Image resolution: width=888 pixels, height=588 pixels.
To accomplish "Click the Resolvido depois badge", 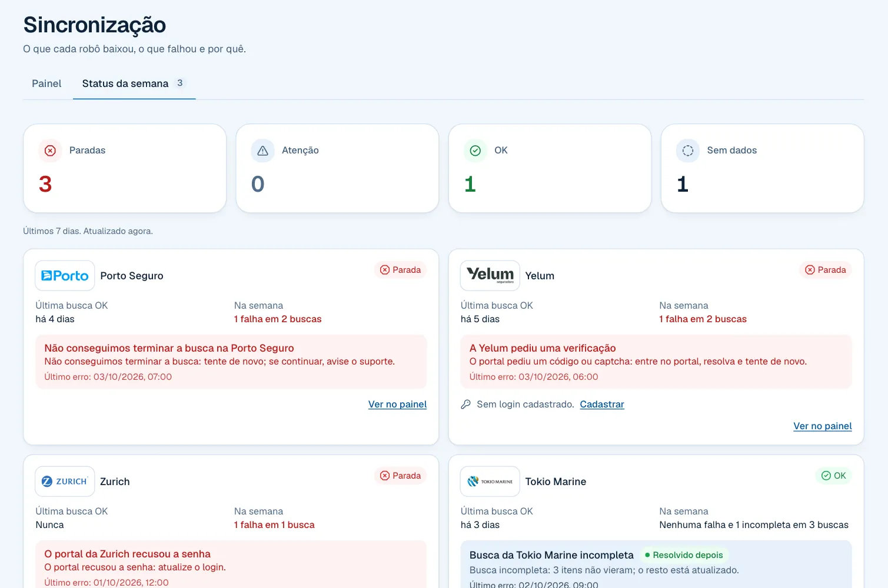I will [684, 555].
